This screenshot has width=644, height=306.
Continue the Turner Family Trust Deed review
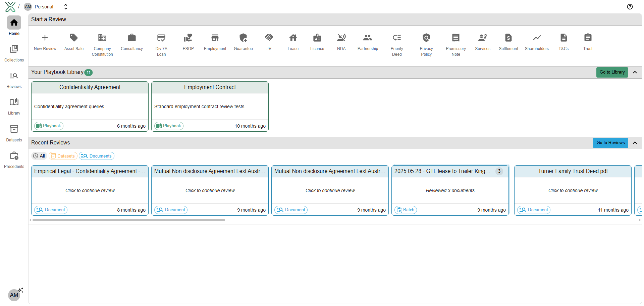(x=573, y=190)
